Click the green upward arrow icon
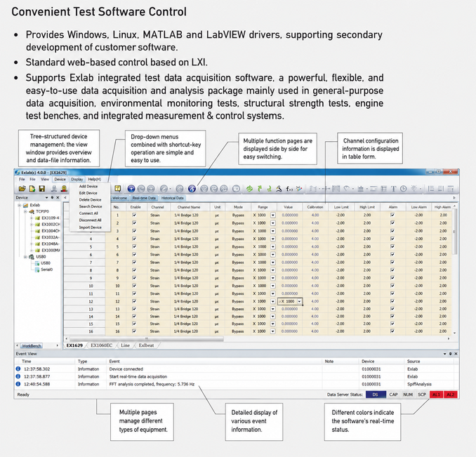Screen dimensions: 476x457 point(260,189)
